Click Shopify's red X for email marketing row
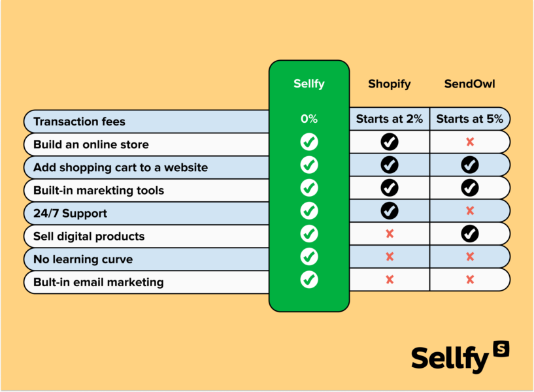 390,280
